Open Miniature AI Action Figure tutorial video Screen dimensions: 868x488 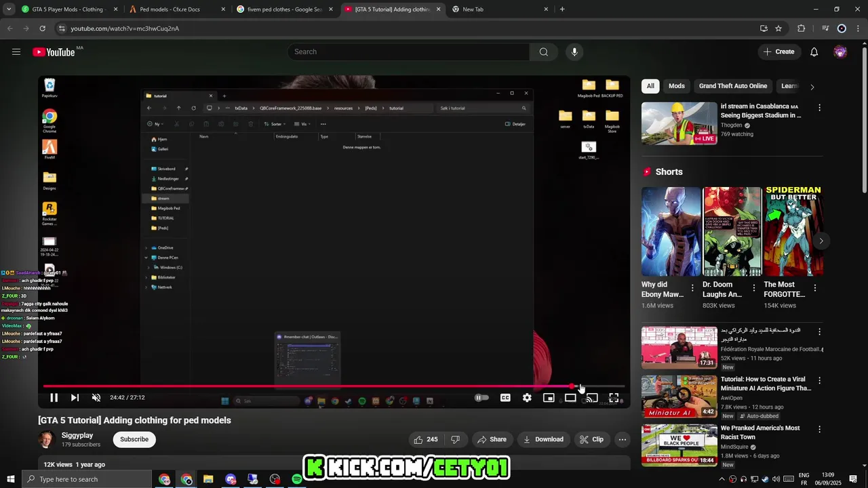pyautogui.click(x=679, y=396)
